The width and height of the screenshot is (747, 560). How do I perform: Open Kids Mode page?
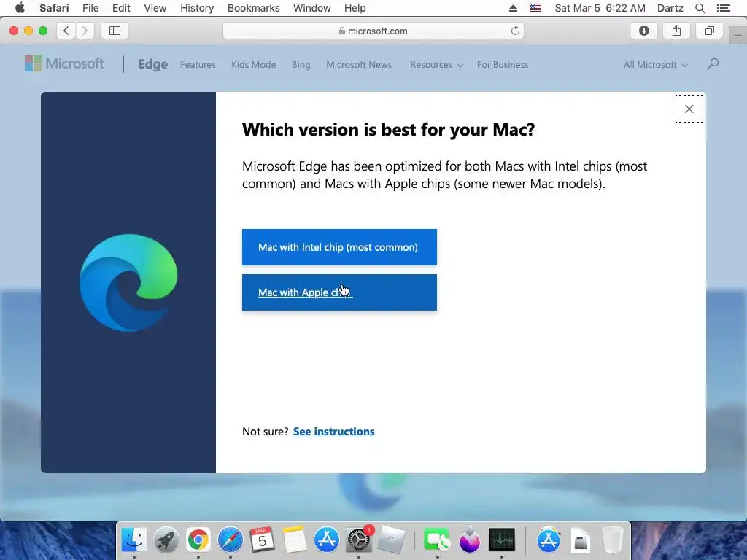(253, 64)
